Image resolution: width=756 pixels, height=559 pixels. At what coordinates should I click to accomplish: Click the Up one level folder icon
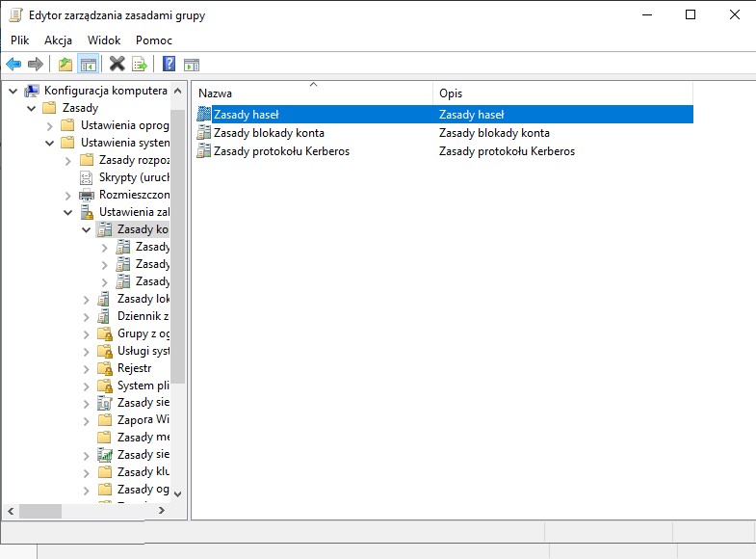point(65,65)
